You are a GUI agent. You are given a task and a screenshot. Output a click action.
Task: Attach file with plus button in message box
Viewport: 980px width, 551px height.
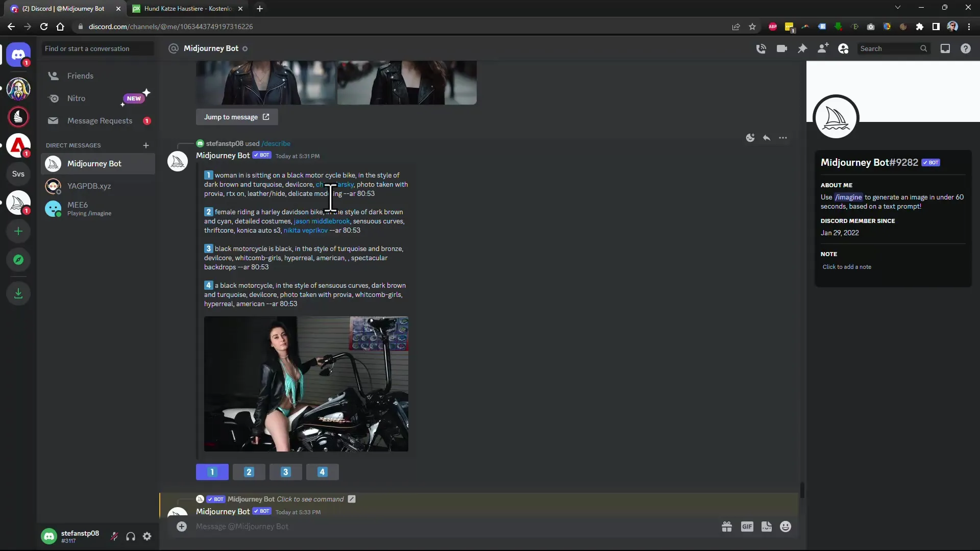click(182, 527)
